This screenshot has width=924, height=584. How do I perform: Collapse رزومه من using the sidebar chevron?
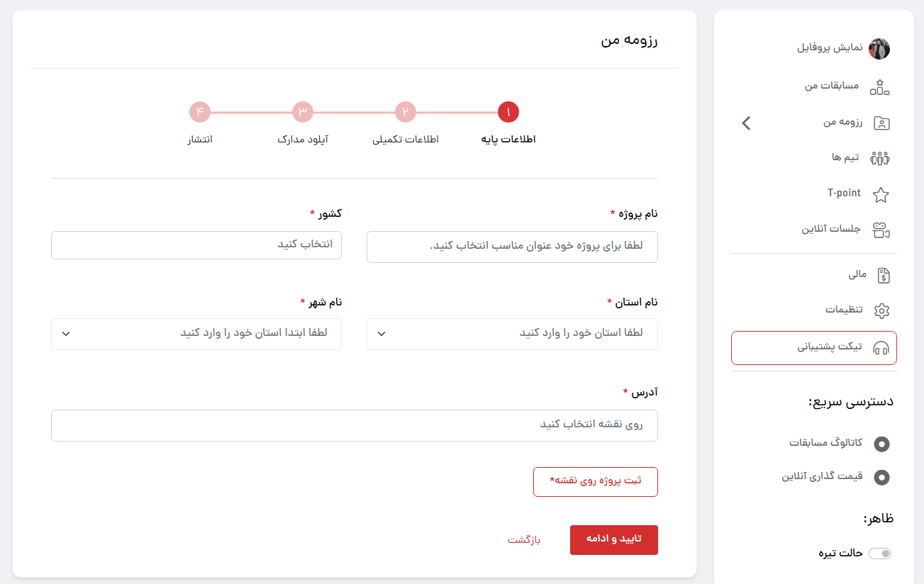point(746,123)
